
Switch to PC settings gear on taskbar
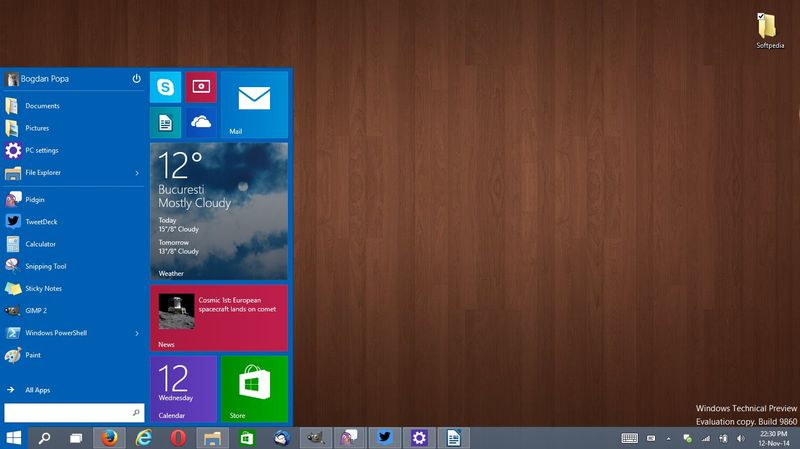pos(419,438)
